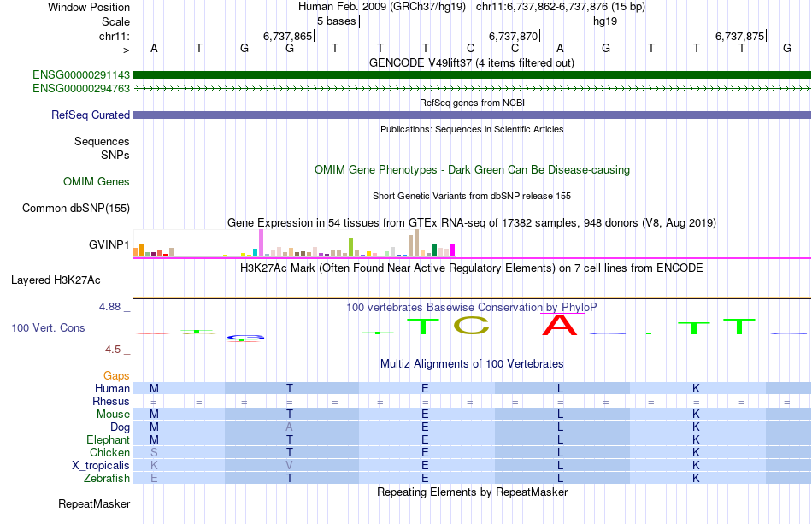Click the blue G logo in PhyloP track
Image resolution: width=812 pixels, height=524 pixels.
point(245,338)
